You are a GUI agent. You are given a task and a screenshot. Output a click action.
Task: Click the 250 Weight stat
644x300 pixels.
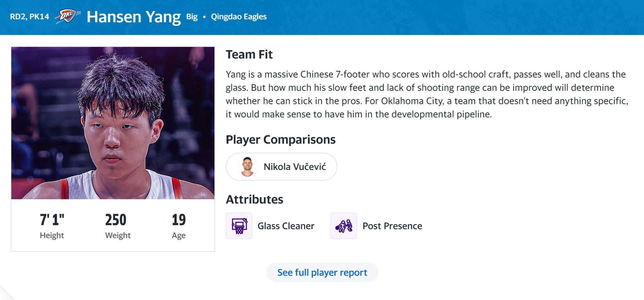pyautogui.click(x=116, y=220)
